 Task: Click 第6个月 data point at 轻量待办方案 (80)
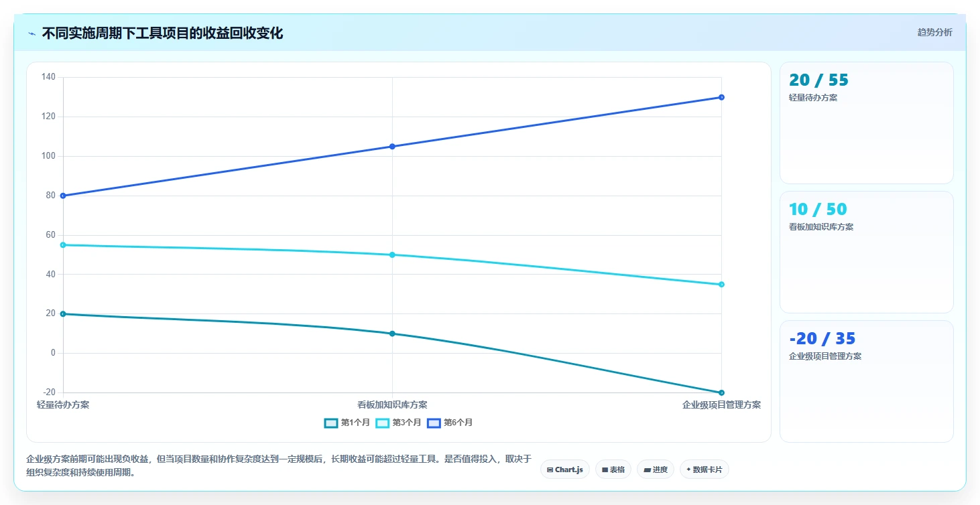pos(63,196)
